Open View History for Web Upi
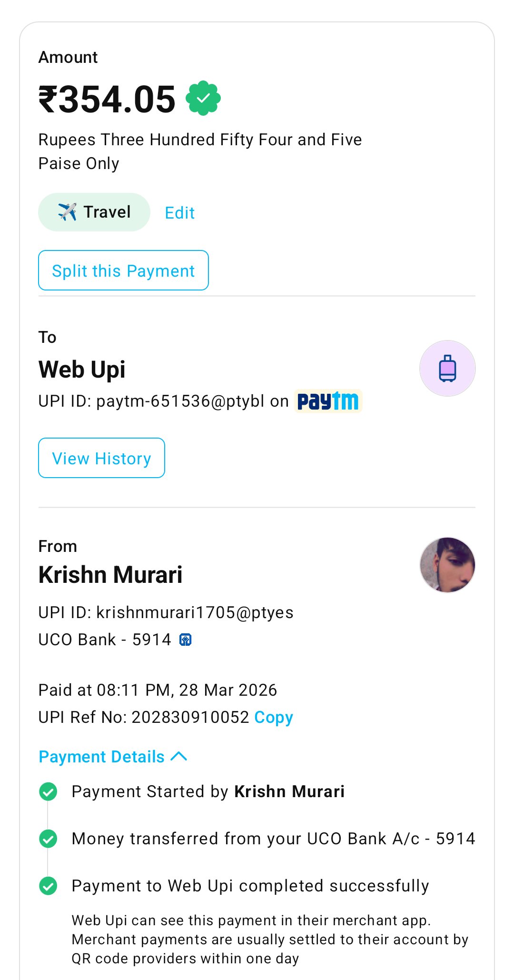This screenshot has height=980, width=514. [x=101, y=458]
